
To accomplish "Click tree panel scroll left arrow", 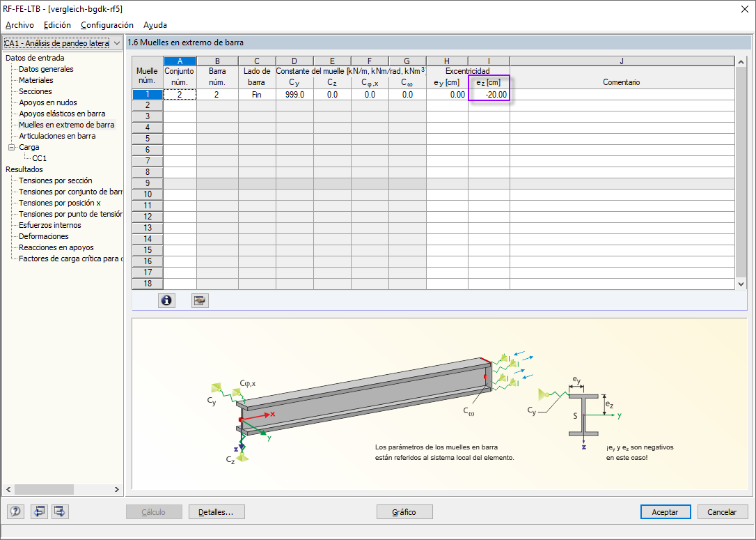I will click(x=8, y=489).
